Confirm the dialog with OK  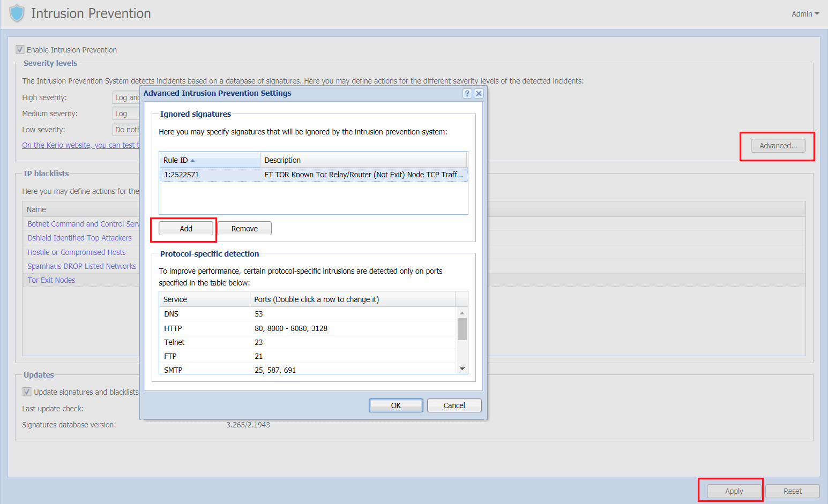click(396, 405)
